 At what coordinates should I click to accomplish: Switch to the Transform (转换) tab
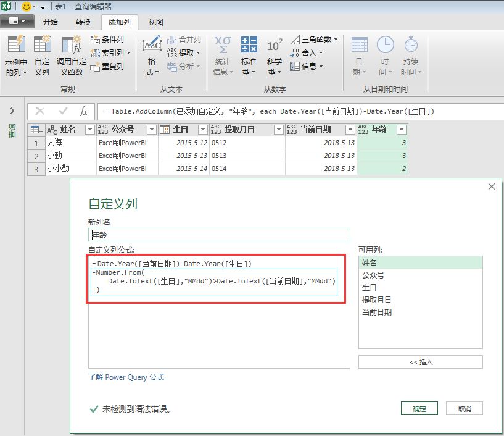click(x=83, y=22)
